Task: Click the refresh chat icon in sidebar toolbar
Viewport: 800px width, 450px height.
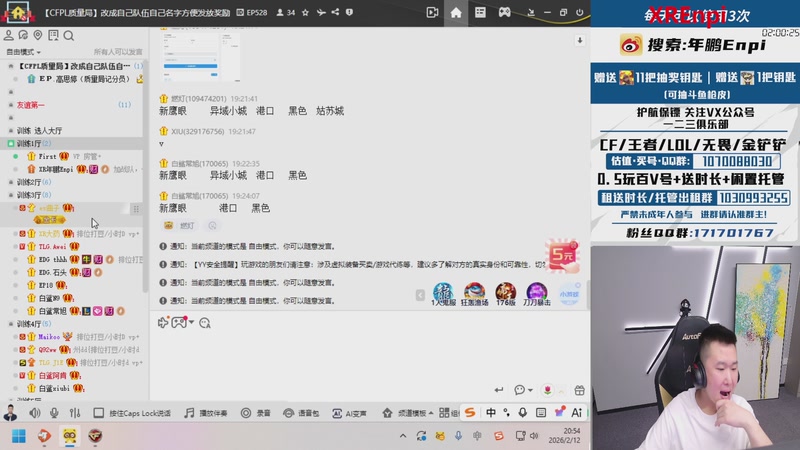Action: (x=23, y=35)
